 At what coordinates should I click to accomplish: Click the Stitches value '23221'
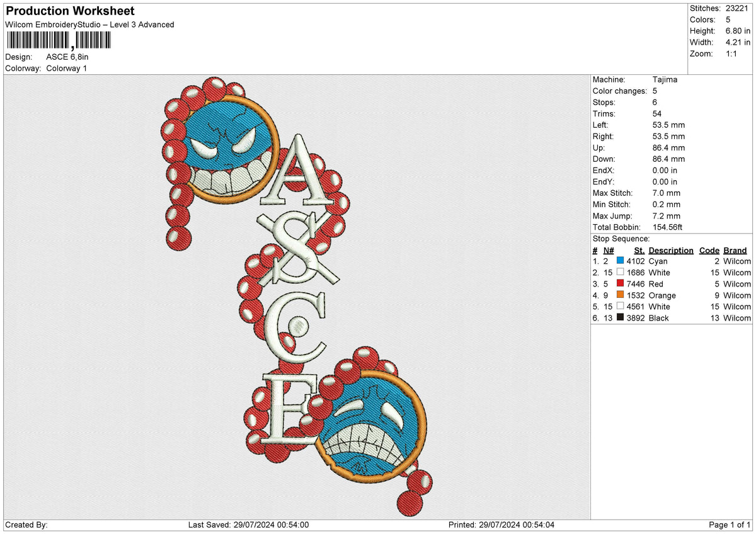pyautogui.click(x=738, y=8)
